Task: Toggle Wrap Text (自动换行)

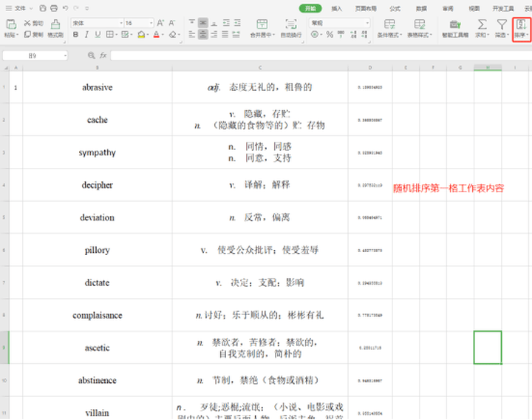Action: pos(291,28)
